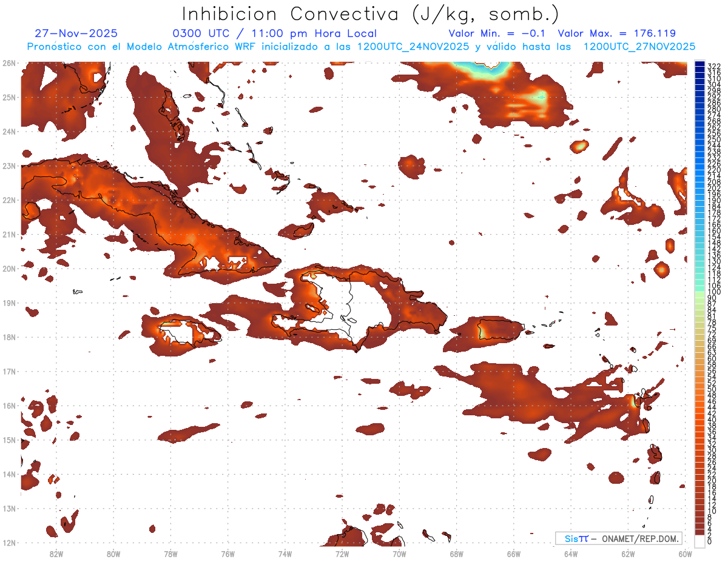Click the 78W longitude label
Image resolution: width=728 pixels, height=562 pixels.
click(x=170, y=553)
